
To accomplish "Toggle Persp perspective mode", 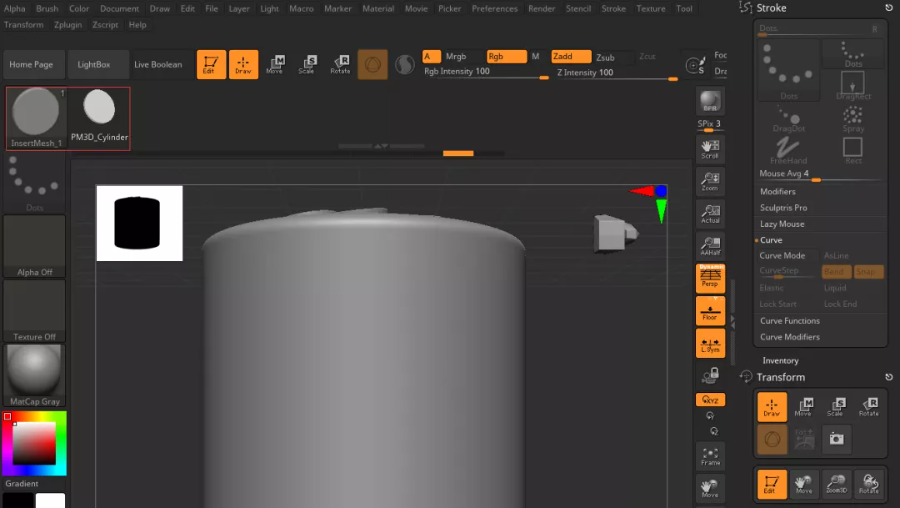I will click(x=710, y=278).
